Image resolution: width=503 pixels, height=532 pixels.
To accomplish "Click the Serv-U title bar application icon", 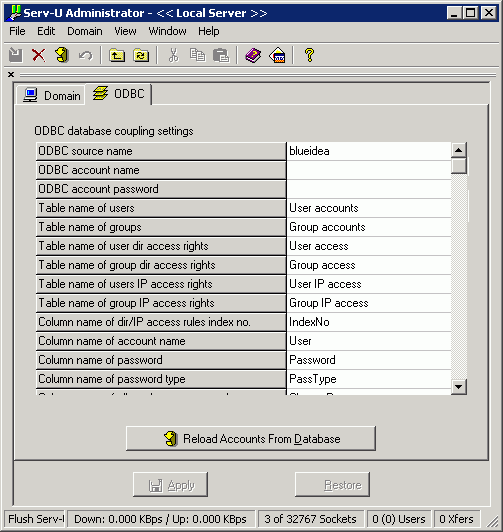I will tap(15, 13).
